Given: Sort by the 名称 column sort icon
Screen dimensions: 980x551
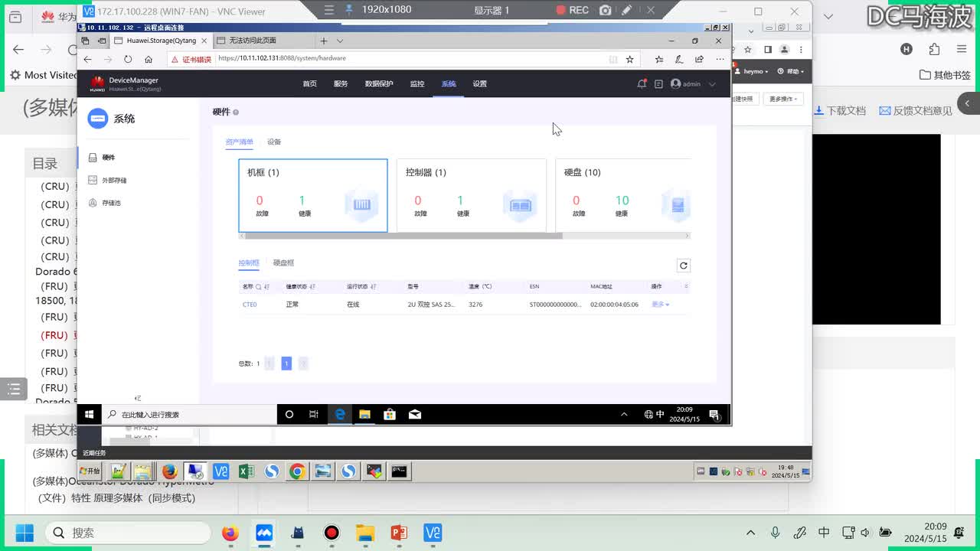Looking at the screenshot, I should click(x=266, y=287).
